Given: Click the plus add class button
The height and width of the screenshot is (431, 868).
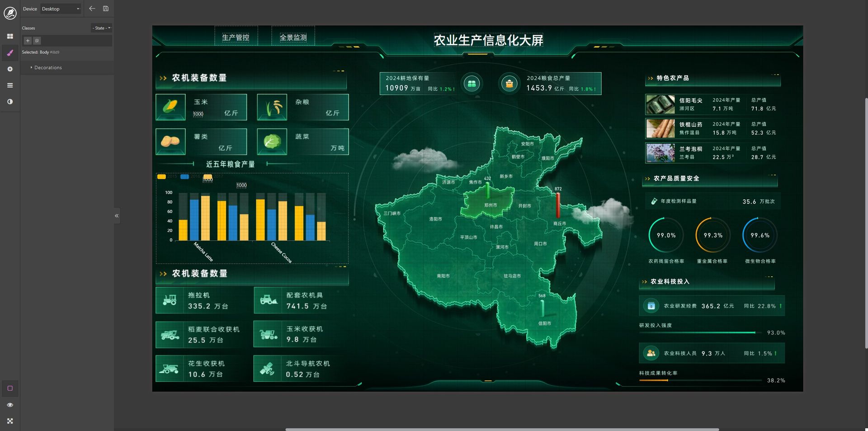Looking at the screenshot, I should pos(28,41).
